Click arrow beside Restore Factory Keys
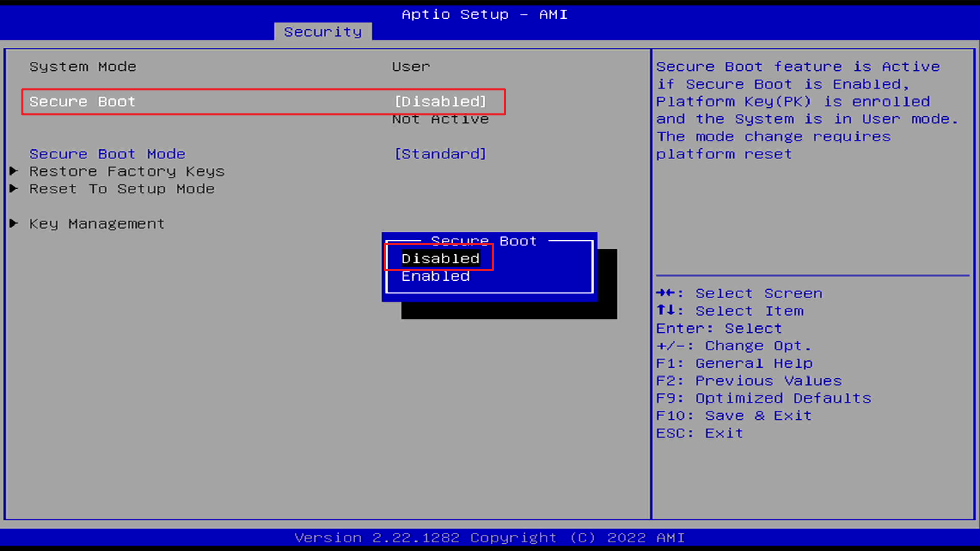Image resolution: width=980 pixels, height=551 pixels. (14, 171)
